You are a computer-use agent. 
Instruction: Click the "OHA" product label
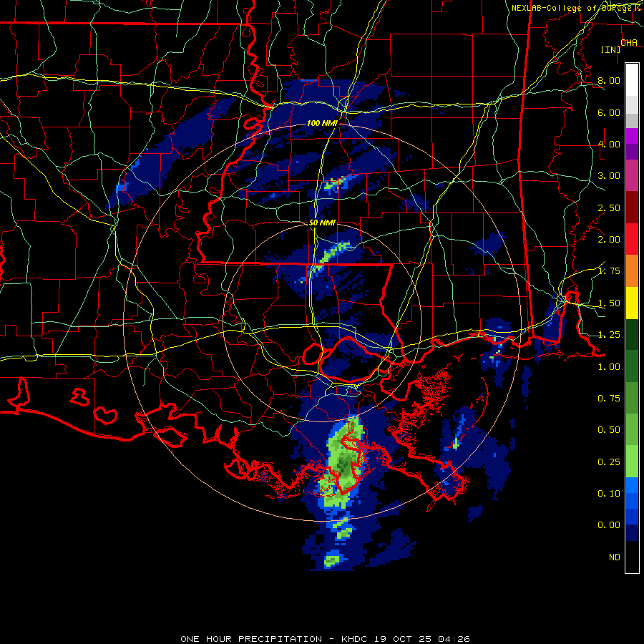coord(629,42)
